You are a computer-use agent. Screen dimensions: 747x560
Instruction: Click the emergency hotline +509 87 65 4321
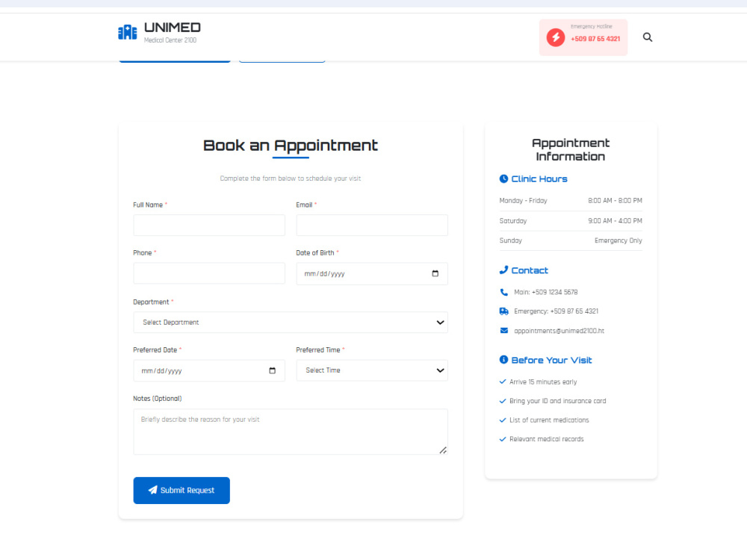[595, 39]
